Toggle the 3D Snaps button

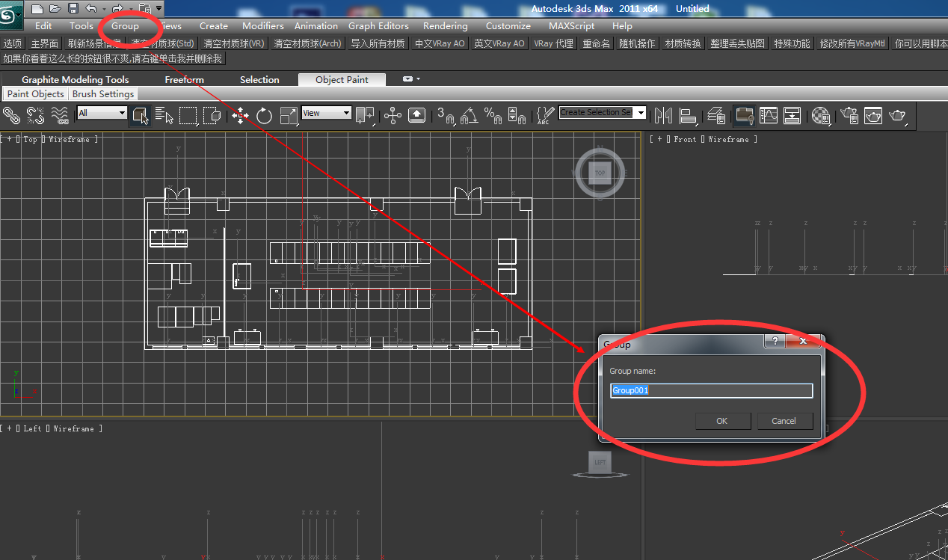[x=446, y=115]
